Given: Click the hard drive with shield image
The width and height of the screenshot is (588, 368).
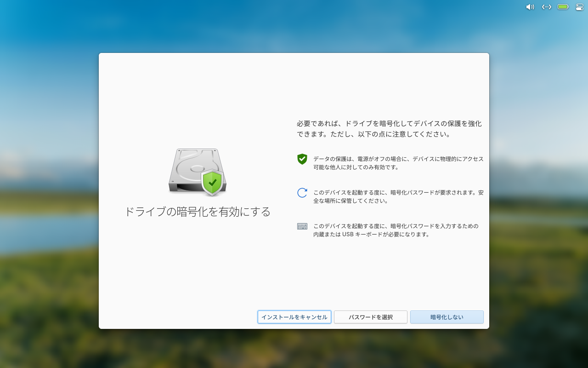Looking at the screenshot, I should (198, 172).
